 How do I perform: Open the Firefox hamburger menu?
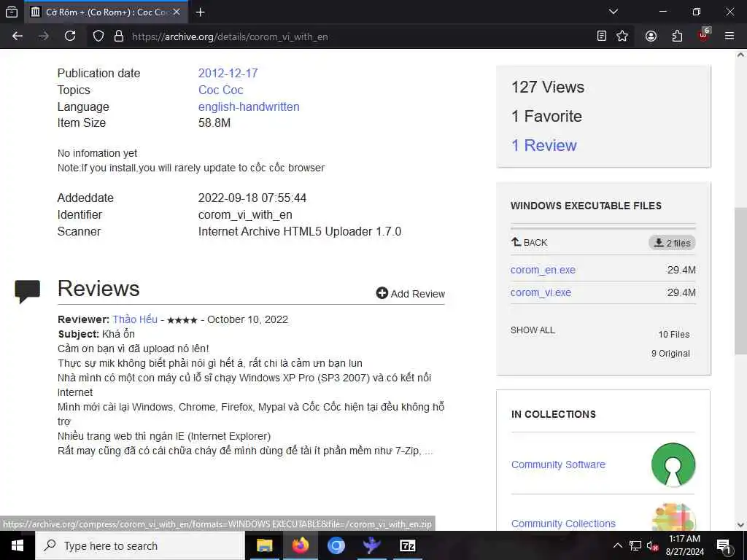pyautogui.click(x=729, y=36)
